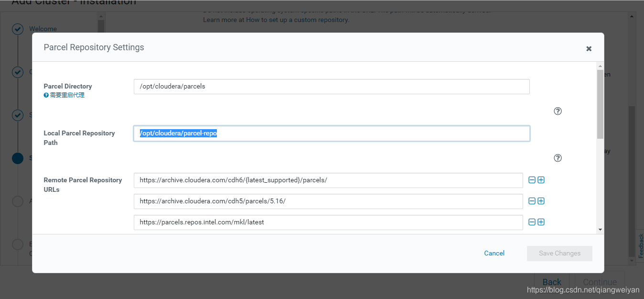Image resolution: width=644 pixels, height=299 pixels.
Task: Add a URL after the intel mkl entry
Action: (x=541, y=222)
